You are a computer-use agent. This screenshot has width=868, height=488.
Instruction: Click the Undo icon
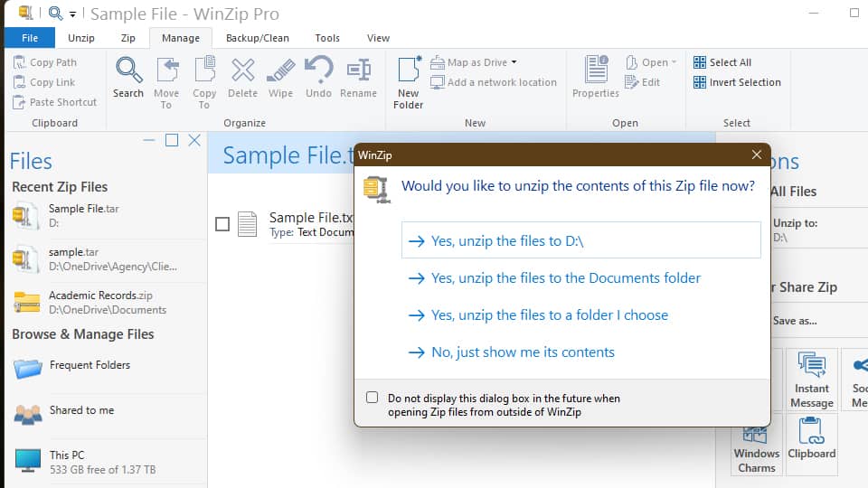click(x=319, y=70)
